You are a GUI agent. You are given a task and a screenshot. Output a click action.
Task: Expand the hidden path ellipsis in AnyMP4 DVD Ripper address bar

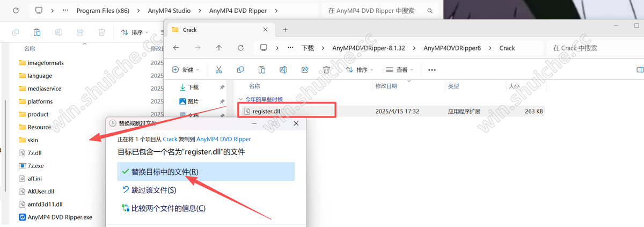[65, 10]
